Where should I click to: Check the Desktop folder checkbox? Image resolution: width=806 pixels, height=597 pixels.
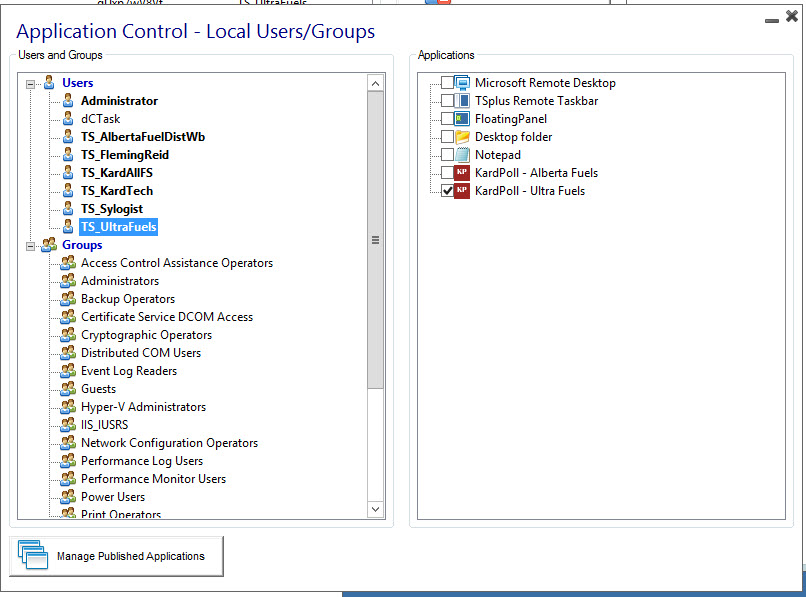[x=447, y=137]
